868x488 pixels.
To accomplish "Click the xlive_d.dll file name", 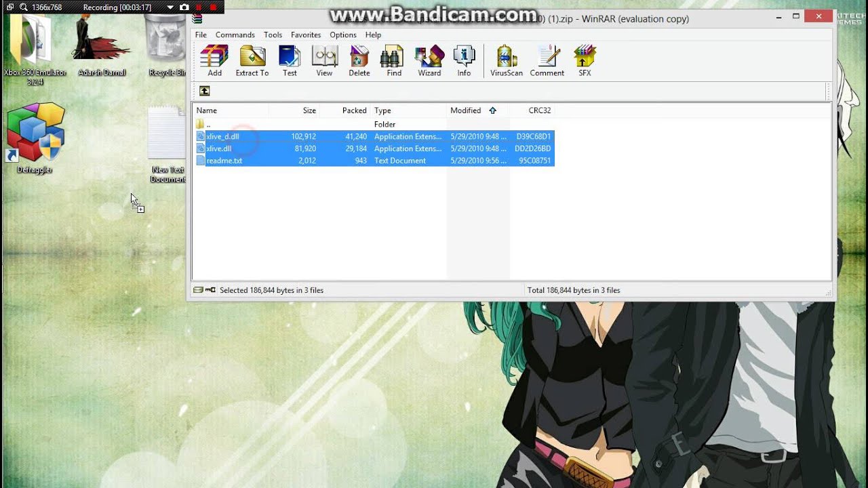I will click(222, 136).
